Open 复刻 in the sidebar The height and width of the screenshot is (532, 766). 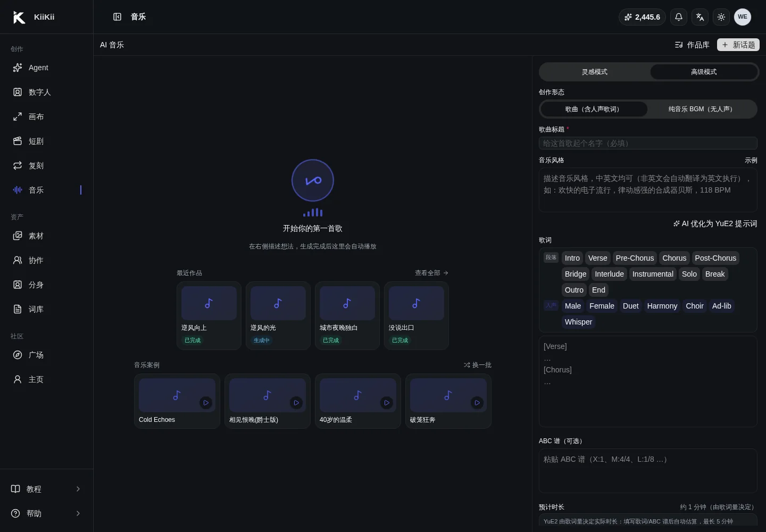(x=47, y=165)
